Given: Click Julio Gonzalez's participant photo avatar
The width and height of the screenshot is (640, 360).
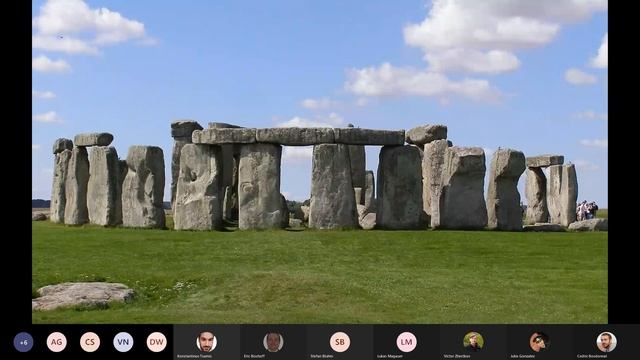Looking at the screenshot, I should (540, 342).
